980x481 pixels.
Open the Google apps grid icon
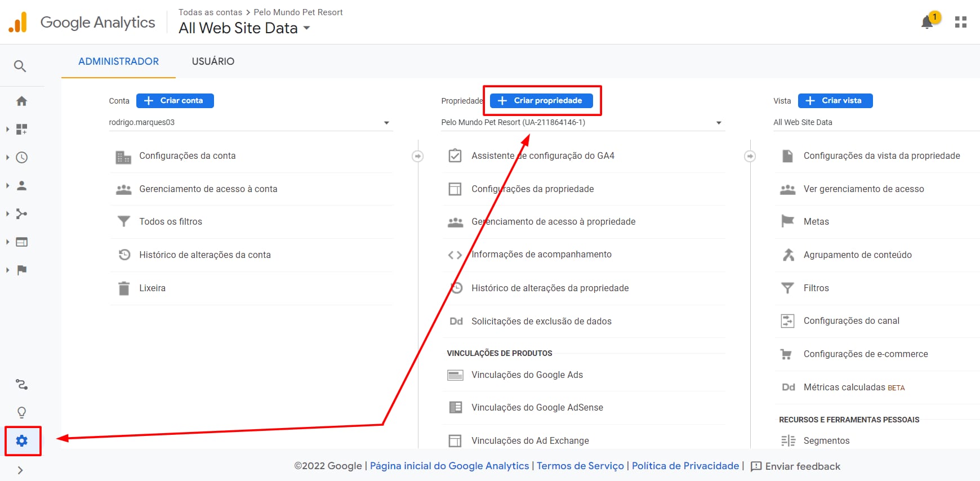coord(961,23)
